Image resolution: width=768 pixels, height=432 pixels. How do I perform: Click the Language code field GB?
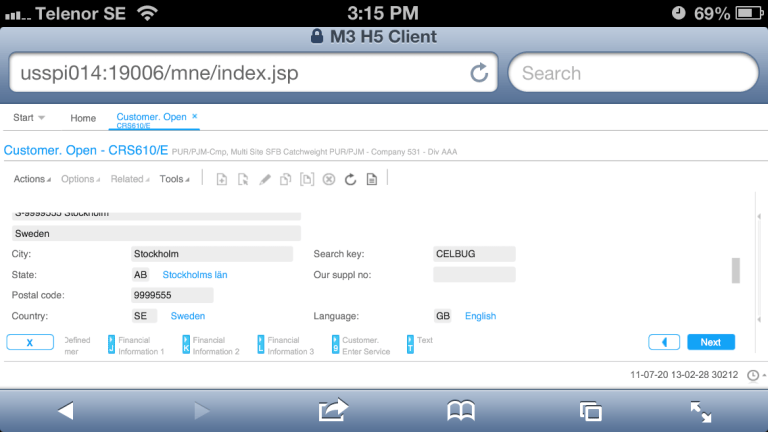tap(443, 316)
